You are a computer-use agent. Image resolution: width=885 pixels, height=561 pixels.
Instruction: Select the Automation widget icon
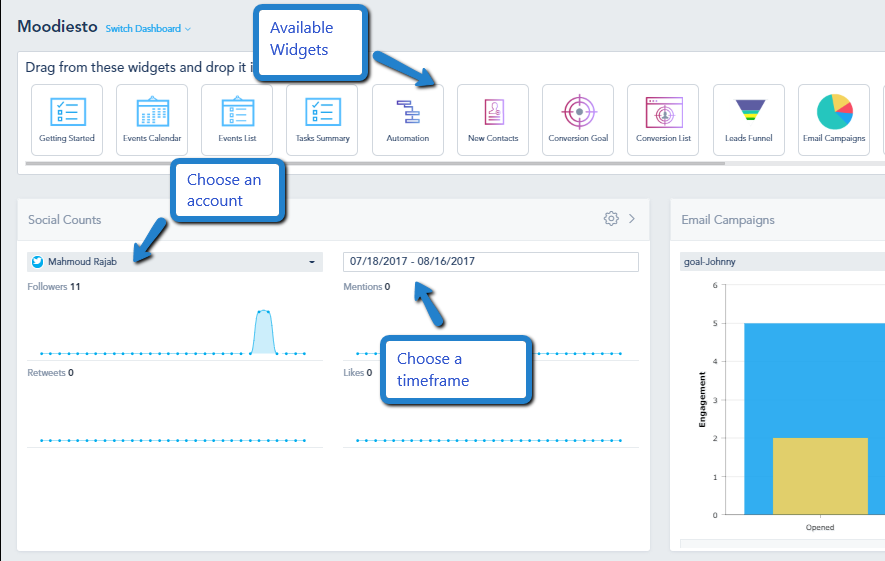click(408, 120)
